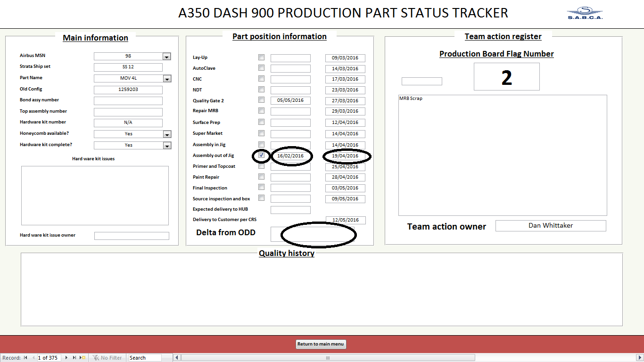
Task: Select the Lay-Up planned date 09/03/2016
Action: (x=345, y=58)
